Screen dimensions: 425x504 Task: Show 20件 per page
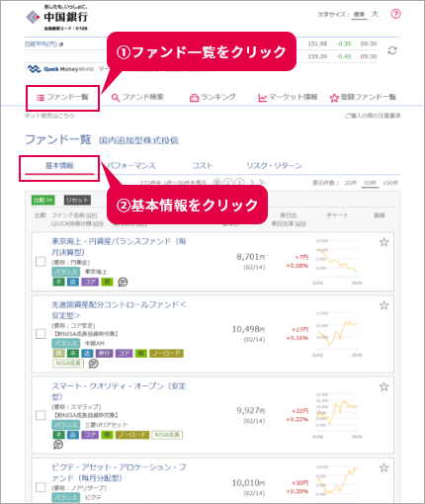[350, 183]
